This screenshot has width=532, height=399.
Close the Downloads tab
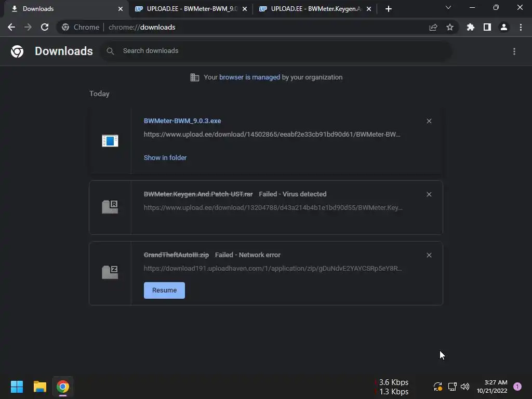(121, 9)
